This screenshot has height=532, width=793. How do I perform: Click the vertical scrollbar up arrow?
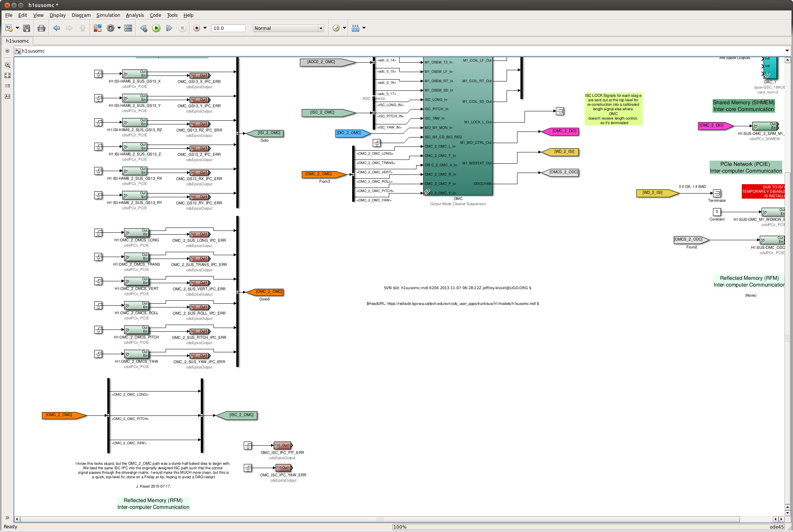click(x=788, y=60)
